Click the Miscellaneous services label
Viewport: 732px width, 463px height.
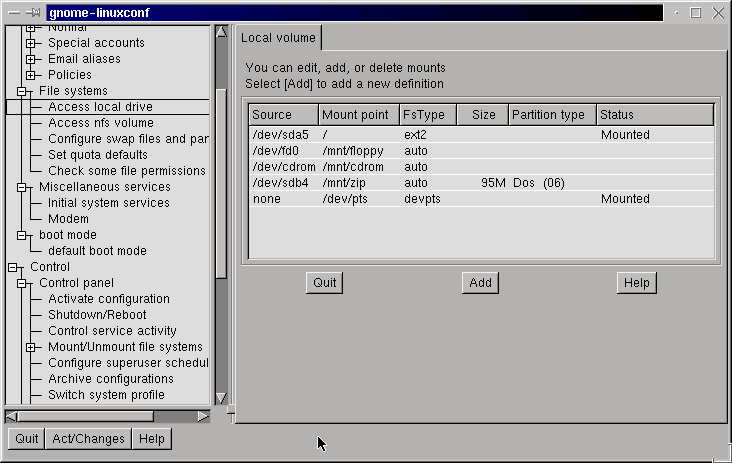(105, 187)
